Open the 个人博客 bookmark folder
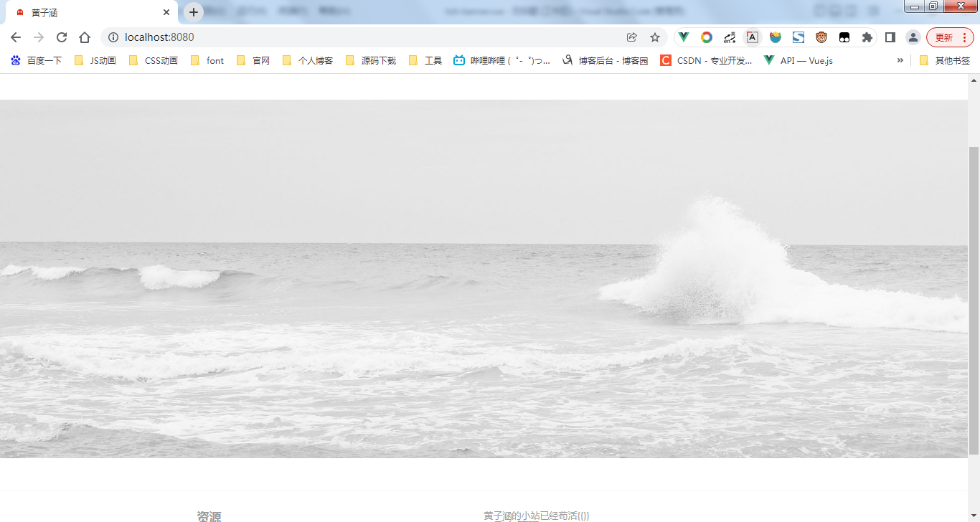980x522 pixels. (x=308, y=60)
